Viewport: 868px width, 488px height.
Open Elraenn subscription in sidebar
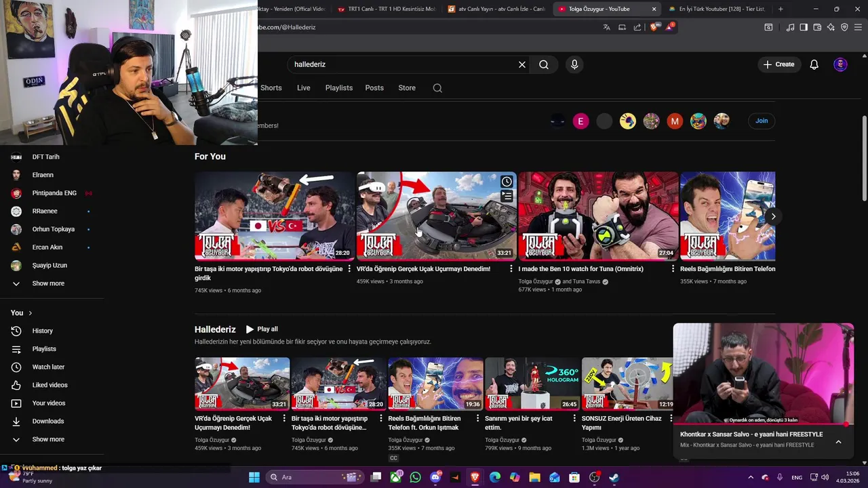pyautogui.click(x=43, y=175)
